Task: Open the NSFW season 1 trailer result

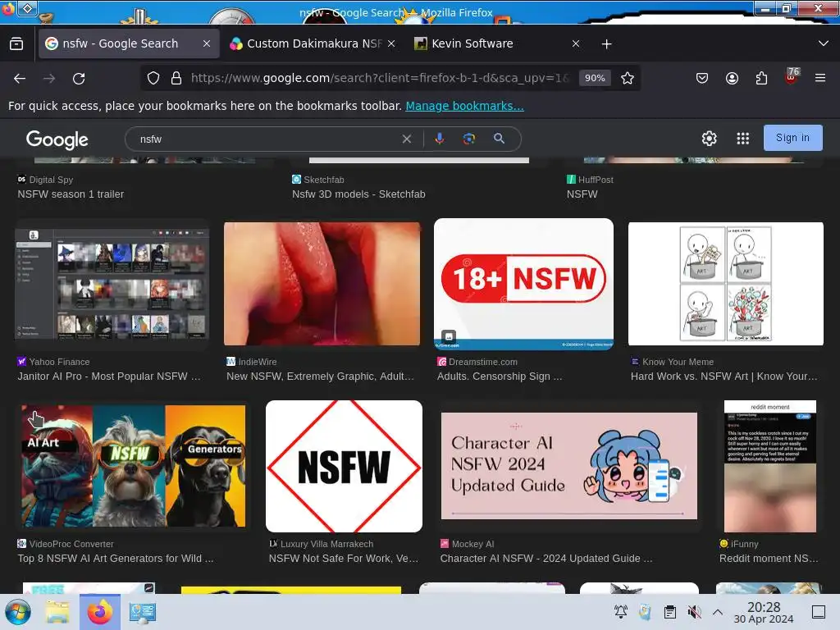Action: pyautogui.click(x=71, y=194)
